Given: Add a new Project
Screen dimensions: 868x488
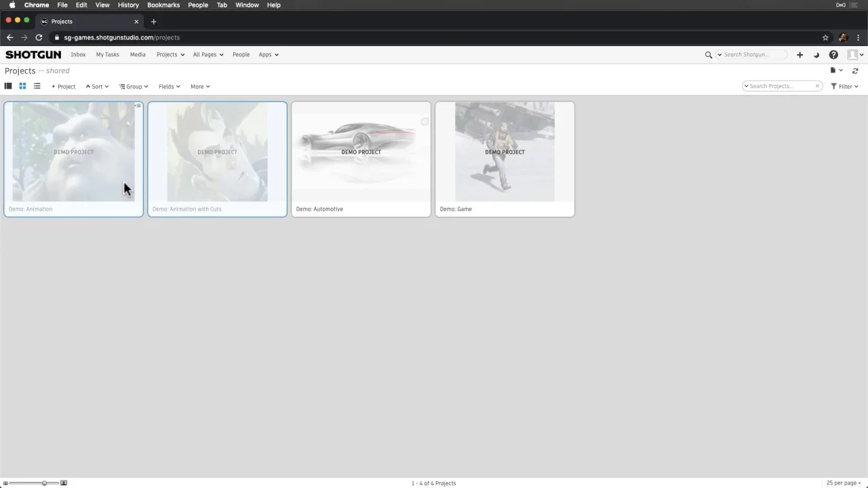Looking at the screenshot, I should pos(64,86).
